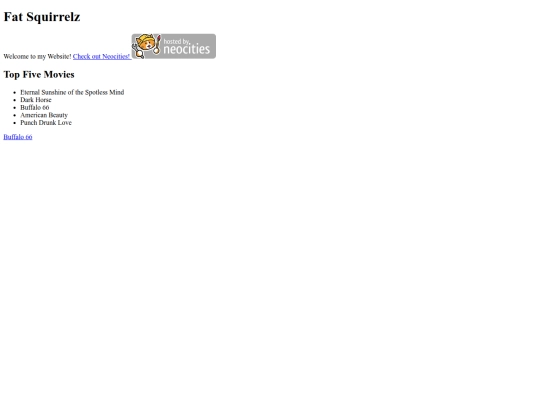Click the 'hosted by' text in the badge
This screenshot has width=540, height=405.
(176, 41)
